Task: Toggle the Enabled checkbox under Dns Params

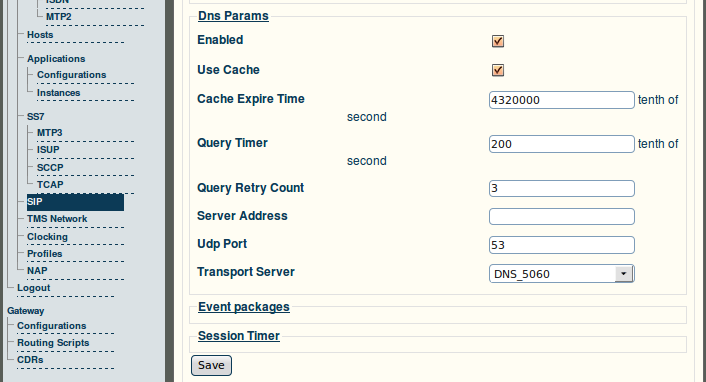Action: (498, 41)
